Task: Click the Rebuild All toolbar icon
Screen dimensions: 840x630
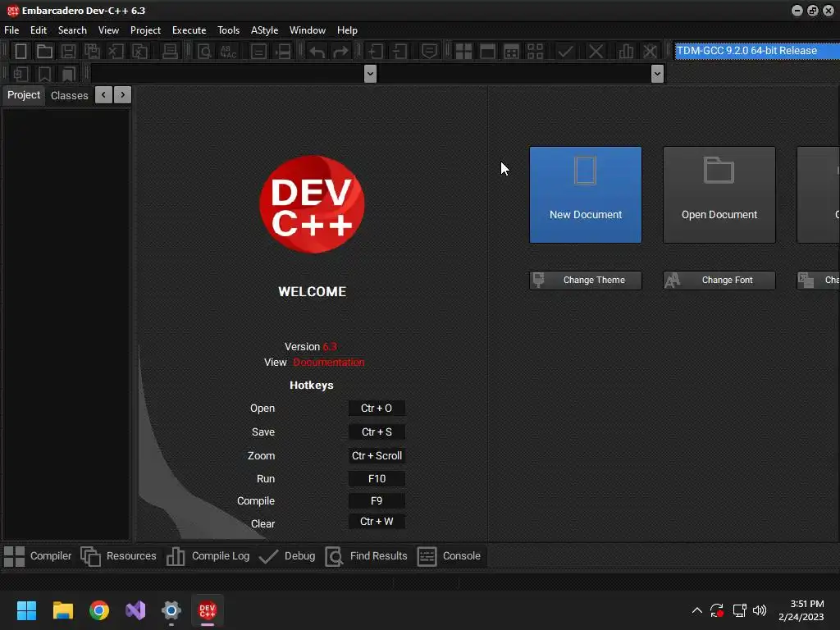Action: coord(535,52)
